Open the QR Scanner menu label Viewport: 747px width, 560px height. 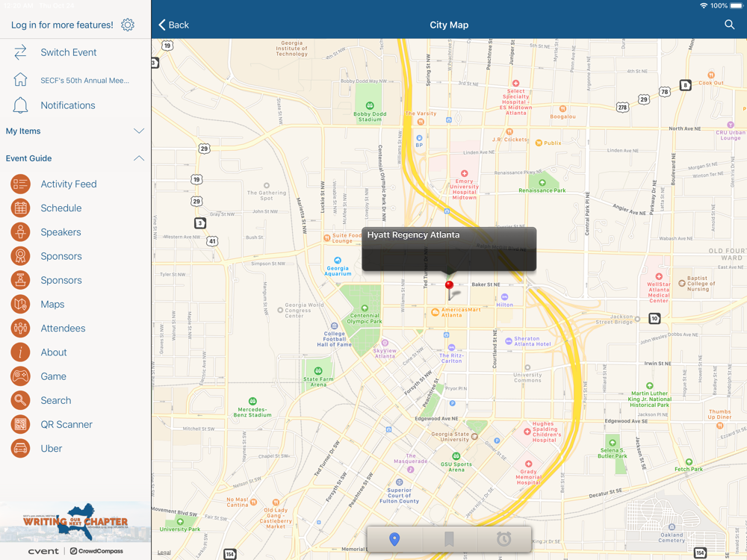(x=66, y=425)
